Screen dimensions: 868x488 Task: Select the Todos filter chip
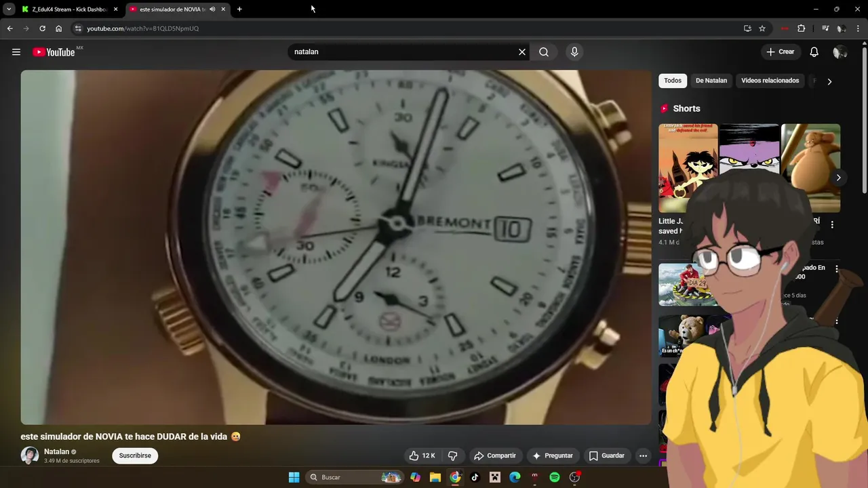point(673,81)
